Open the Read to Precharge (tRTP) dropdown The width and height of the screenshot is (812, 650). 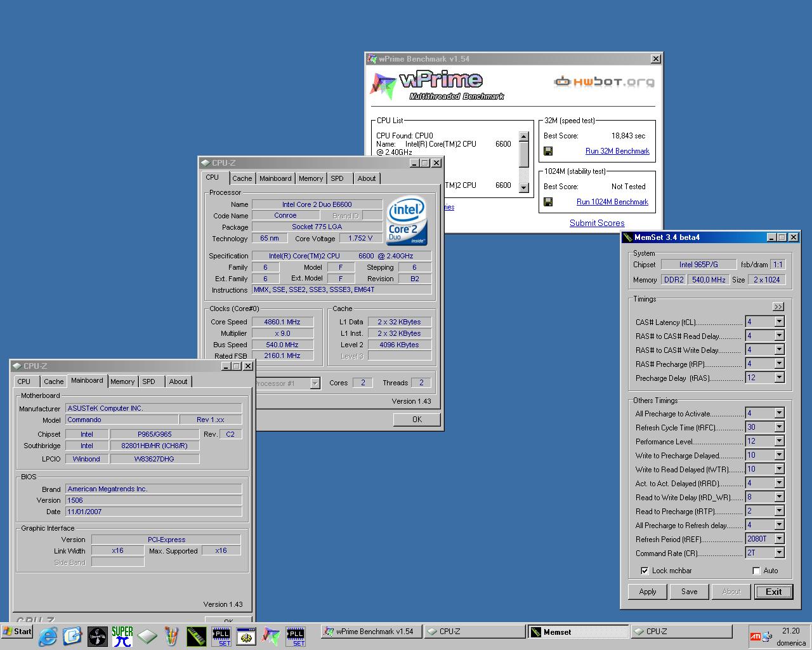tap(779, 511)
